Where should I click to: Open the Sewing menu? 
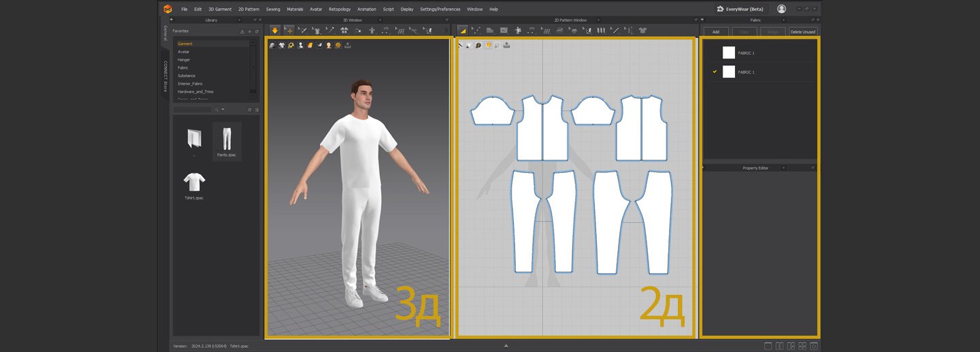coord(273,10)
